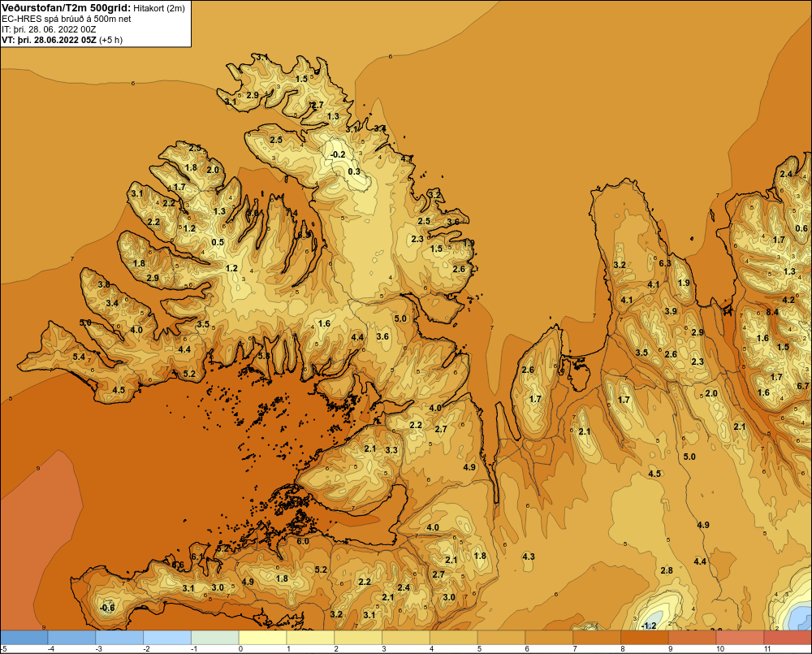Pick the legend color band between 6 and 7
812x654 pixels.
(x=549, y=637)
